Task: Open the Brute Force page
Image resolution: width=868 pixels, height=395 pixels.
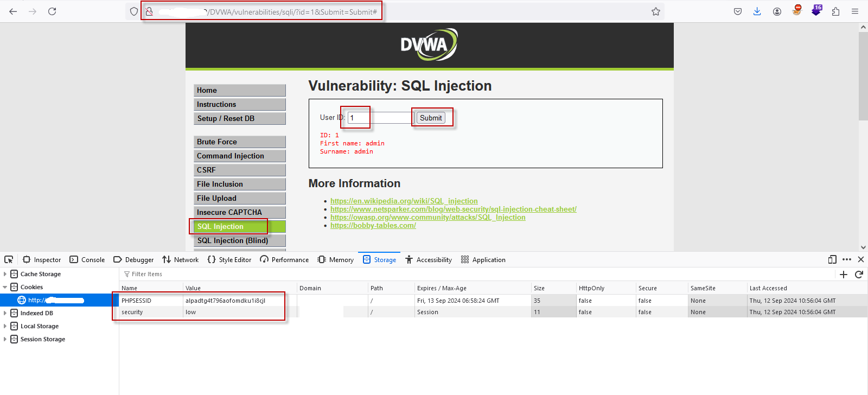Action: pyautogui.click(x=240, y=142)
